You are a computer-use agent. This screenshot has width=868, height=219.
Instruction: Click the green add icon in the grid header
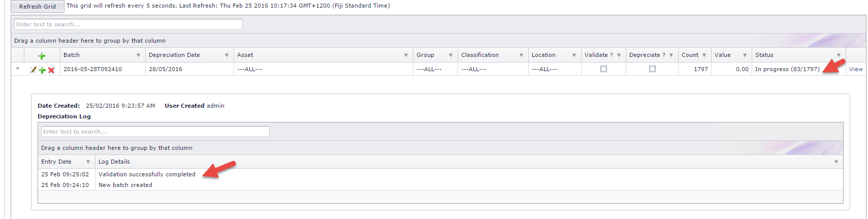[42, 56]
